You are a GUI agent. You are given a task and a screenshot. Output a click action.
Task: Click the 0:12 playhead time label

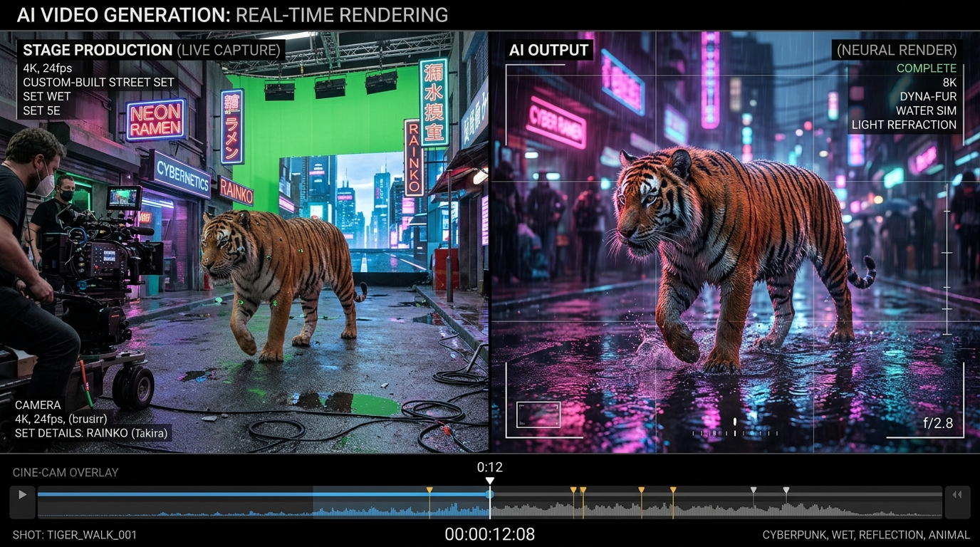coord(490,467)
